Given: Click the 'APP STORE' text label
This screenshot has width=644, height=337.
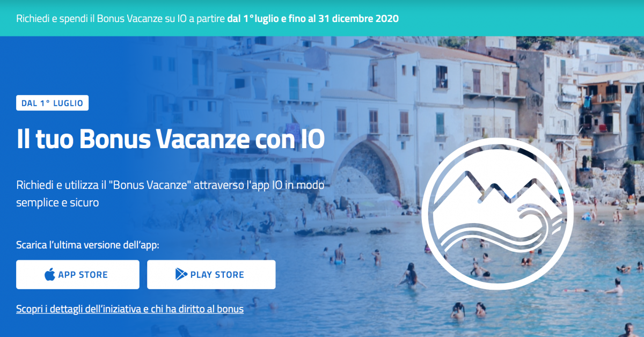Looking at the screenshot, I should tap(83, 275).
